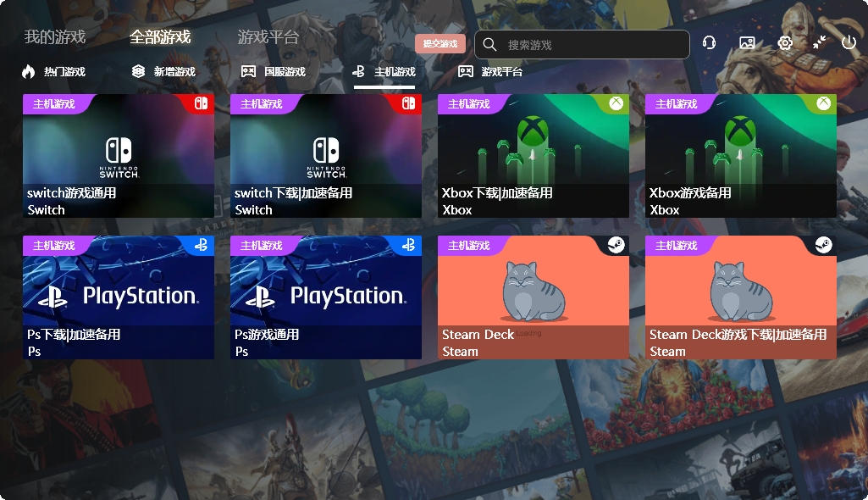Viewport: 868px width, 500px height.
Task: Select 国服游戏 category
Action: [x=285, y=71]
